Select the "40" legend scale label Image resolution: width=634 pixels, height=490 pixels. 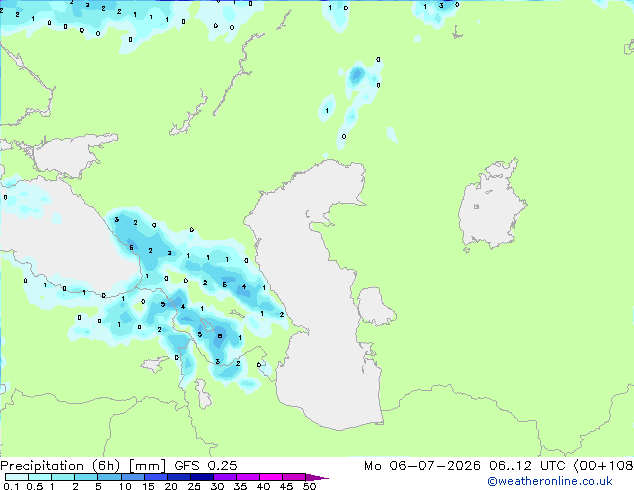(263, 486)
